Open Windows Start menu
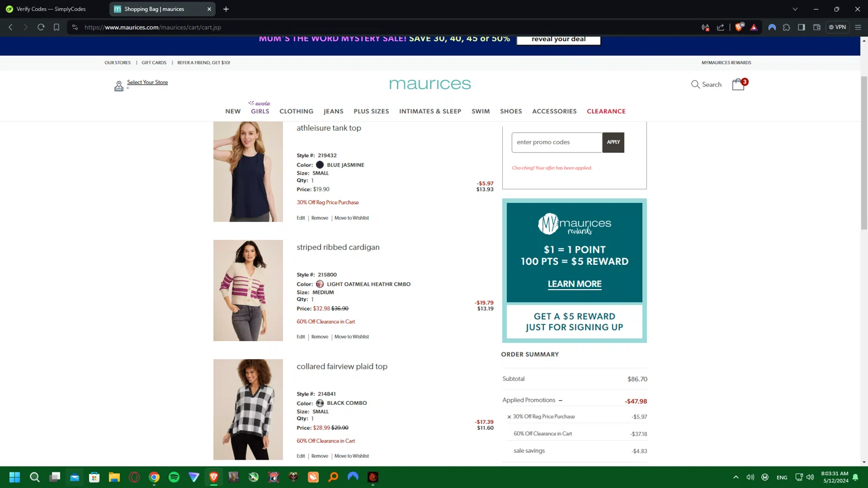The width and height of the screenshot is (868, 488). 15,477
